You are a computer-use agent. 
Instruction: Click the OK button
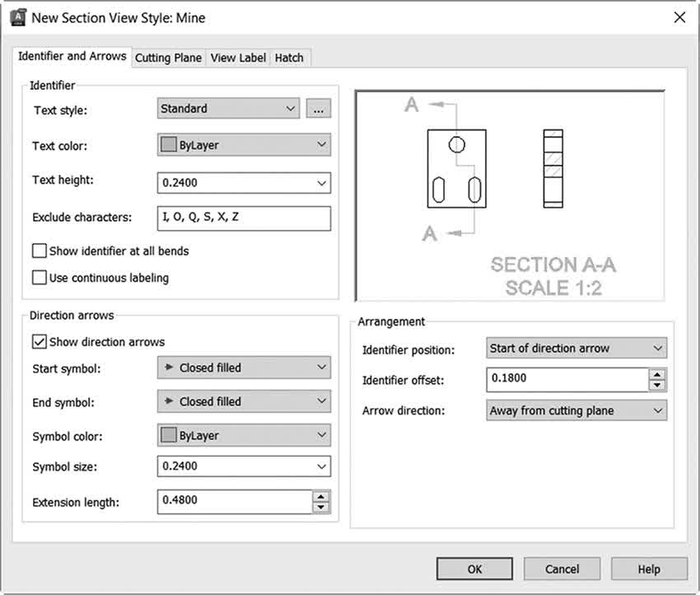[474, 569]
